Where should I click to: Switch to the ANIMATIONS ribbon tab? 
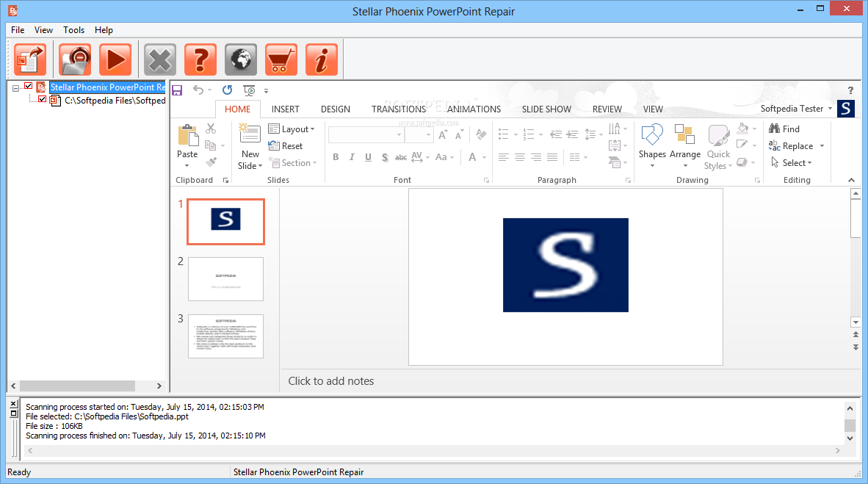click(474, 109)
